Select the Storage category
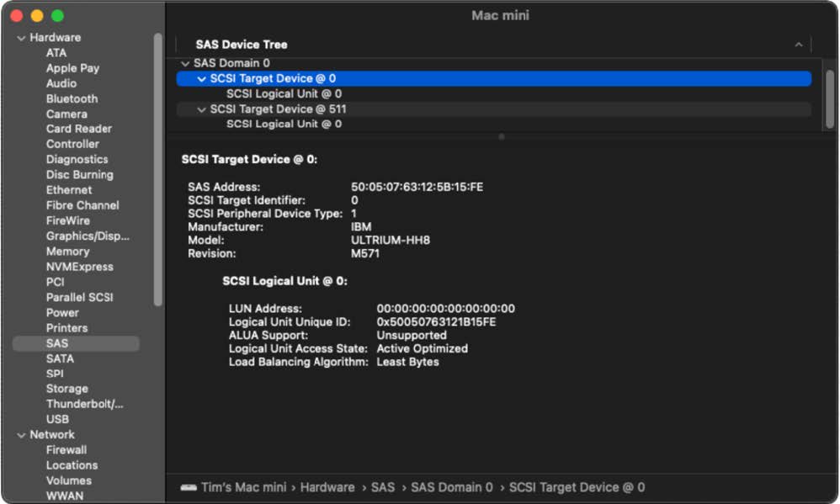The width and height of the screenshot is (840, 504). point(67,388)
